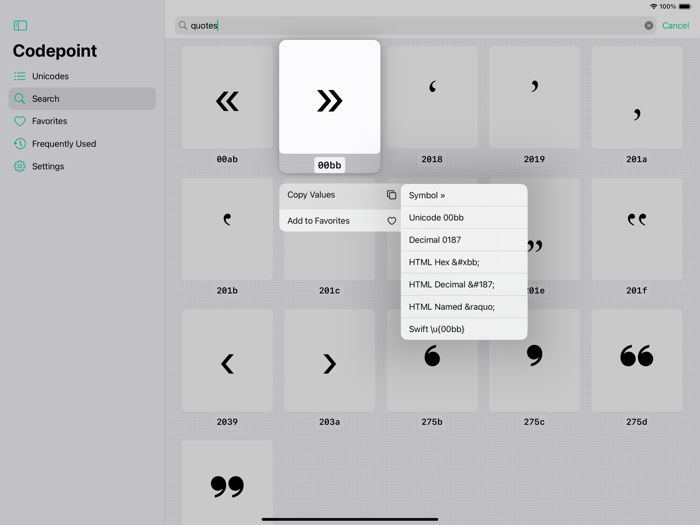Clear the search field with the x icon
Image resolution: width=700 pixels, height=525 pixels.
(649, 25)
